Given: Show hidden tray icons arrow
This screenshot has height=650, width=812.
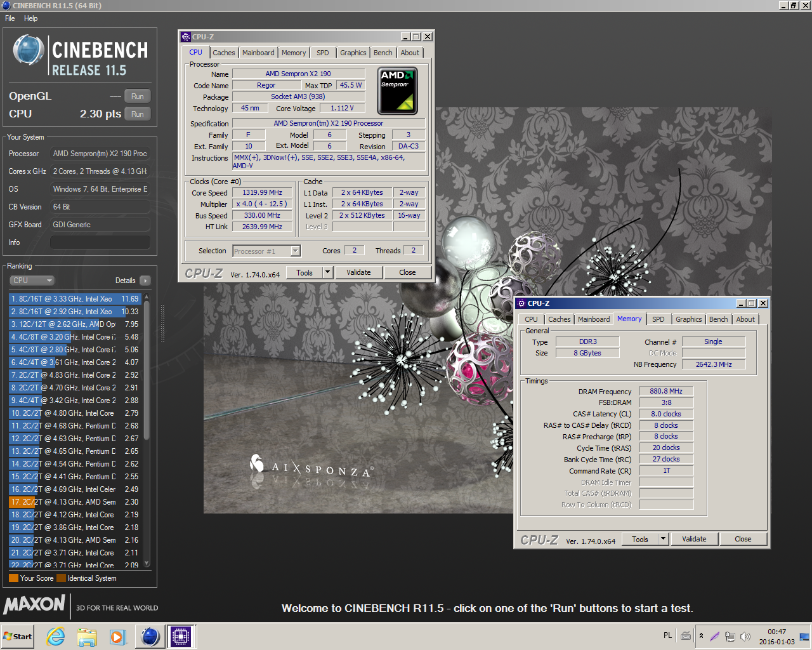Looking at the screenshot, I should [x=701, y=635].
